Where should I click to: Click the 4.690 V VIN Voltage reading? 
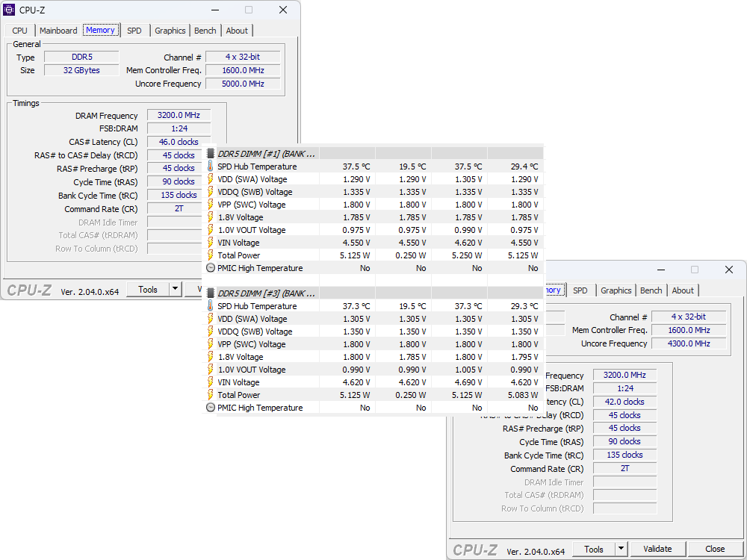point(468,382)
